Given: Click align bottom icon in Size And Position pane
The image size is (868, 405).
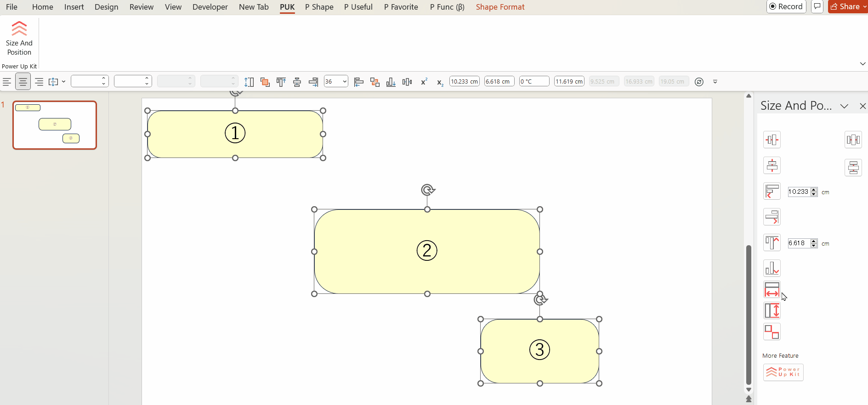Looking at the screenshot, I should point(772,268).
